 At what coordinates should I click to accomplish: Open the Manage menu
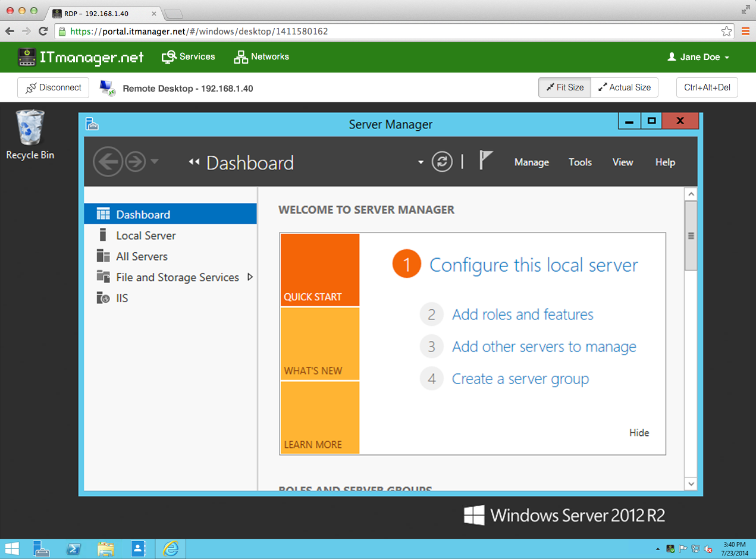tap(532, 162)
